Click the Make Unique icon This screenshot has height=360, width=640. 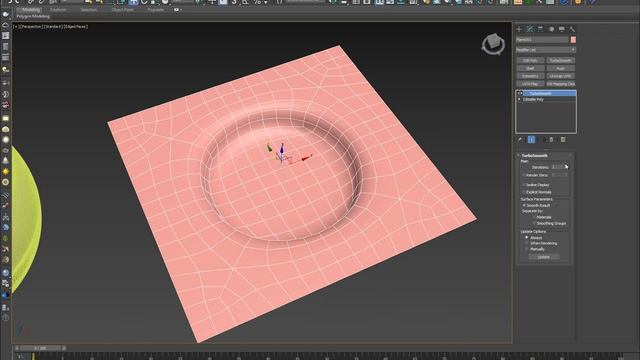tap(543, 140)
